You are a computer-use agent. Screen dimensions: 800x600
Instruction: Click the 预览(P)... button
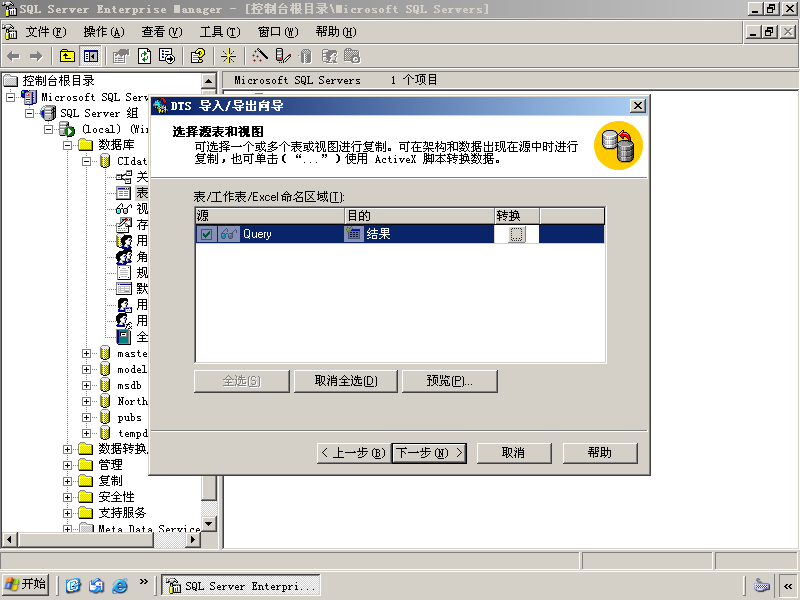coord(449,381)
